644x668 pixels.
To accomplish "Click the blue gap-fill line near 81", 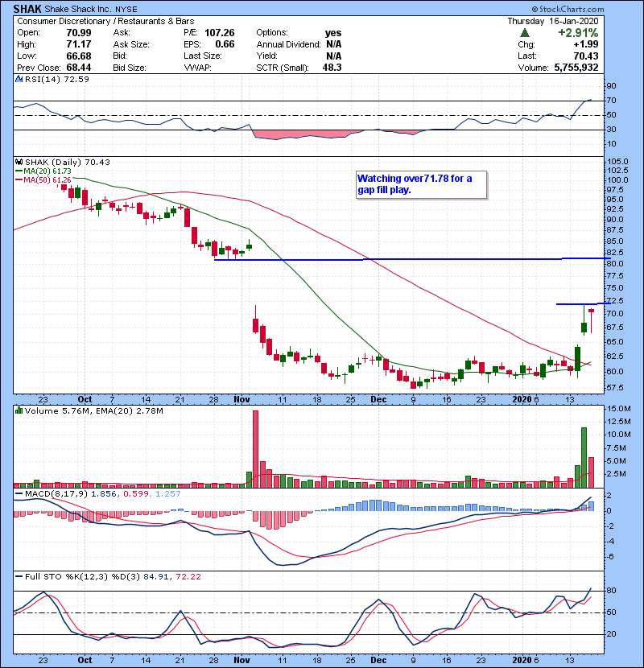I will [x=412, y=259].
